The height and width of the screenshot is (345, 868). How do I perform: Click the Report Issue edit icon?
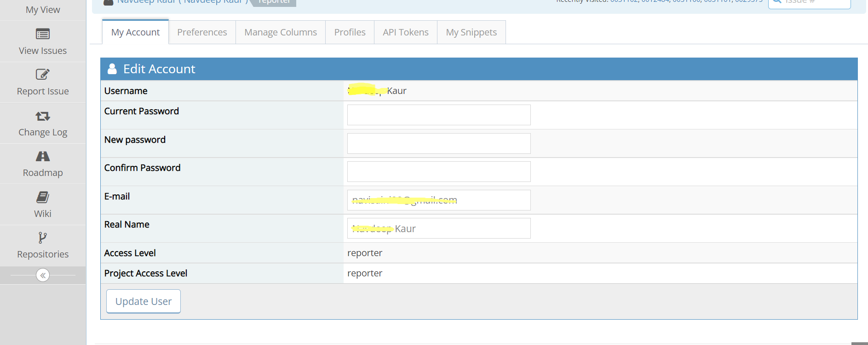(43, 74)
